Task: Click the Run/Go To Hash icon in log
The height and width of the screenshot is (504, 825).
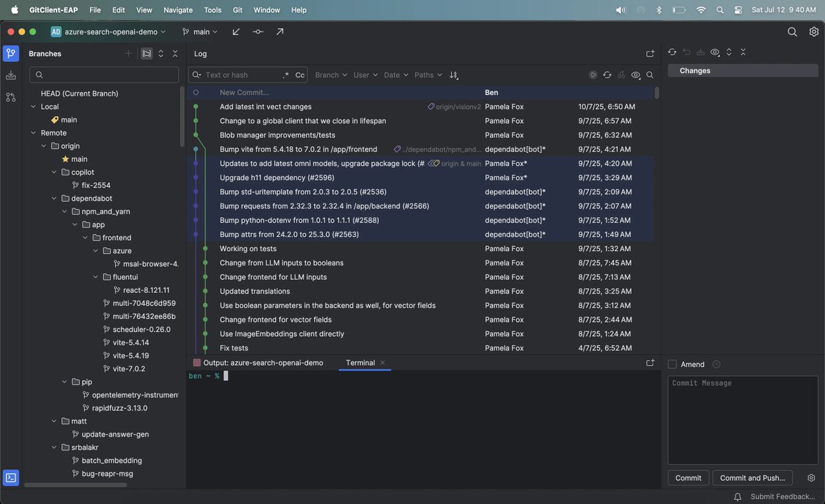Action: pyautogui.click(x=593, y=75)
